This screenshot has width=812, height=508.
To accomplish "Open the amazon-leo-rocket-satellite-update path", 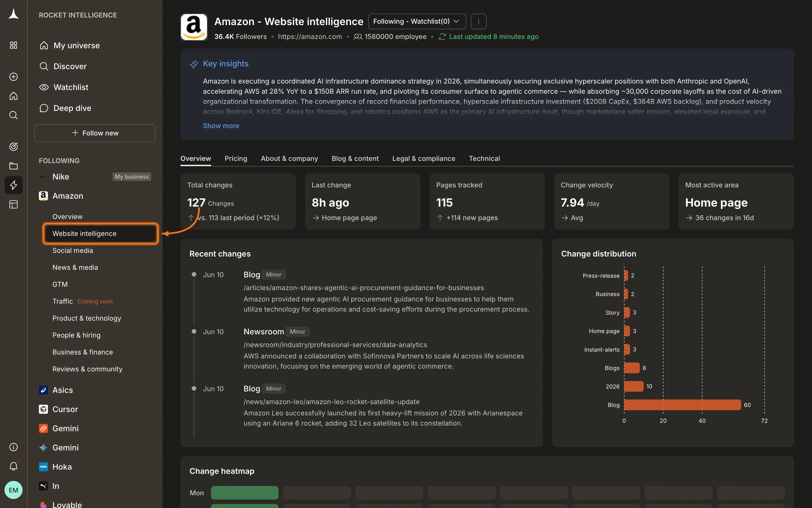I will pos(332,402).
